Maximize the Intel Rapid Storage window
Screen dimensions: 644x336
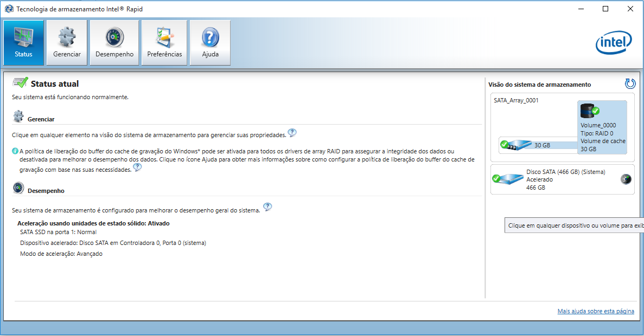click(605, 9)
